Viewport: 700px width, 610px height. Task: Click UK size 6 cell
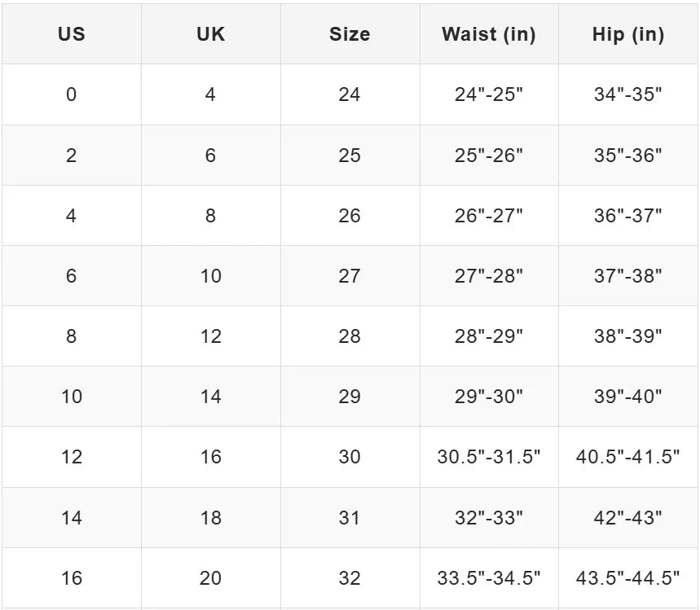pos(210,155)
